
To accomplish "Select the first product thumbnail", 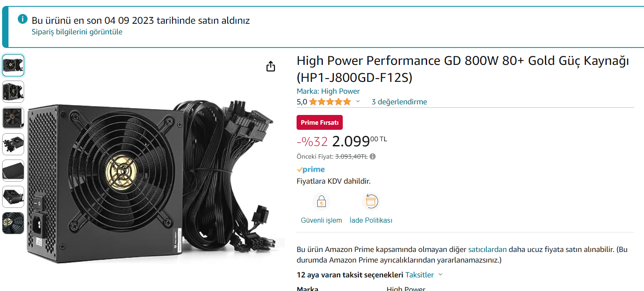I will (x=13, y=65).
